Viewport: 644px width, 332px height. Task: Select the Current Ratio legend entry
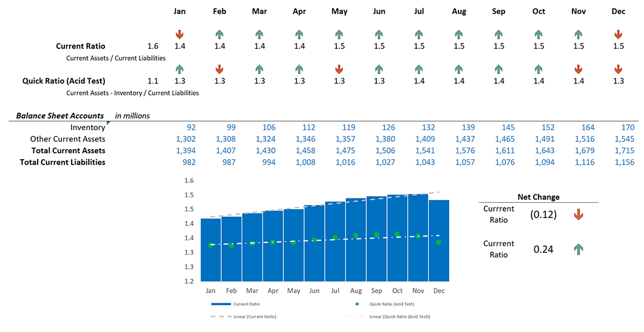click(x=236, y=304)
